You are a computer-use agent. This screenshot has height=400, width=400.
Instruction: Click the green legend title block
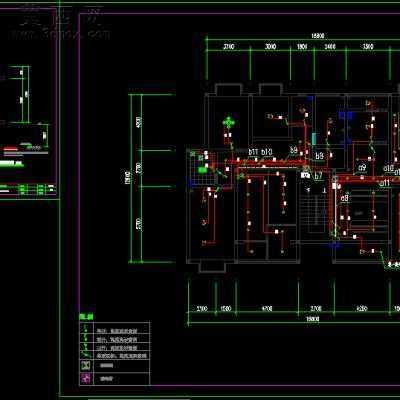[x=86, y=317]
